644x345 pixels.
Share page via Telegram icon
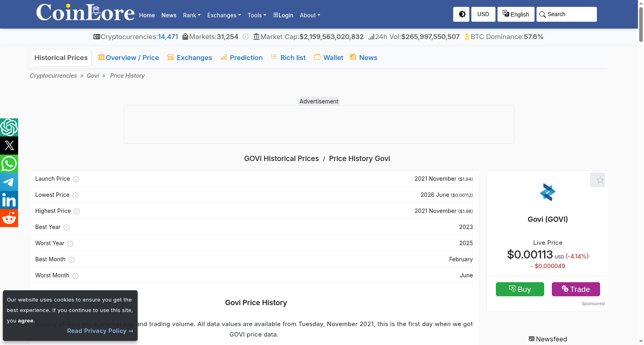pyautogui.click(x=9, y=182)
